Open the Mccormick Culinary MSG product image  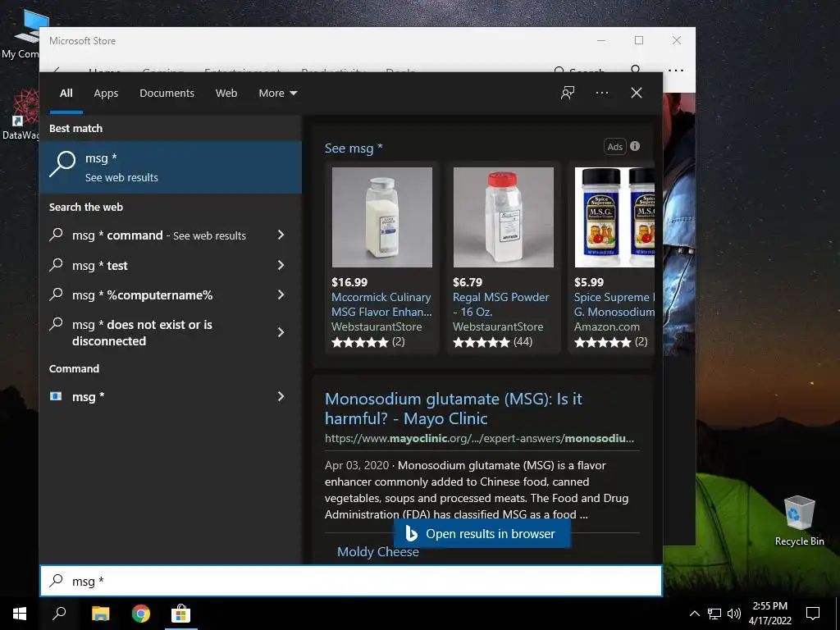point(382,217)
